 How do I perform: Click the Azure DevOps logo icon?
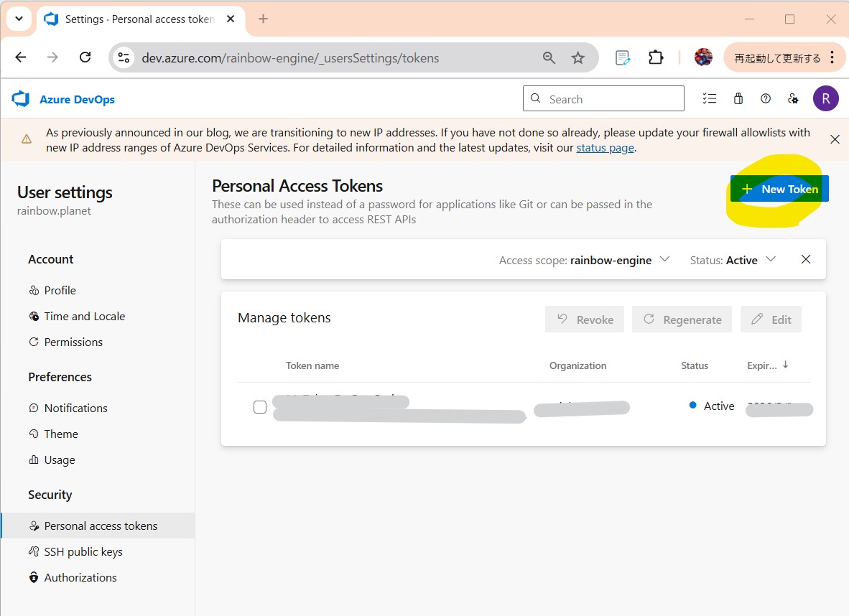(x=21, y=99)
